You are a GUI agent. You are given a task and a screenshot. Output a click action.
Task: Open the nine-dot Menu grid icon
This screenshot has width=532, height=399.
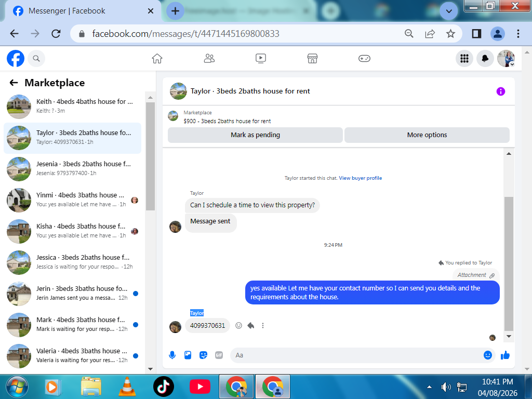click(464, 58)
